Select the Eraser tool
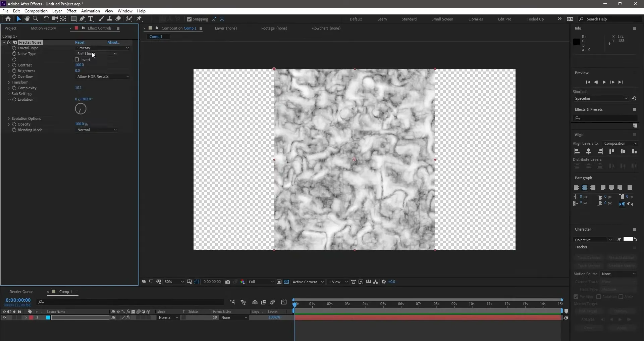This screenshot has width=644, height=341. click(118, 19)
